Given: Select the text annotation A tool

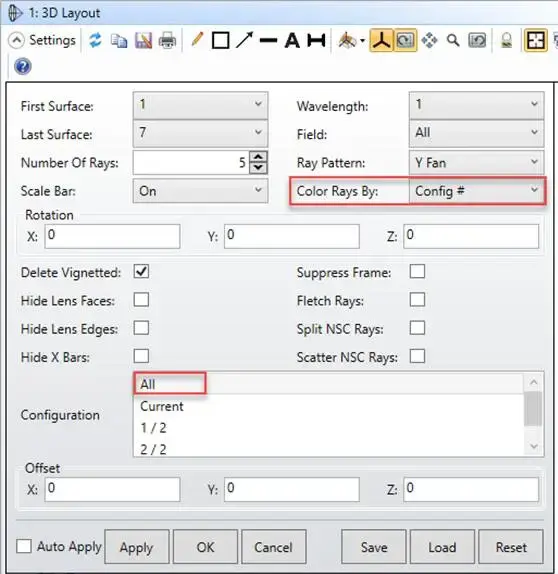Looking at the screenshot, I should (x=292, y=40).
